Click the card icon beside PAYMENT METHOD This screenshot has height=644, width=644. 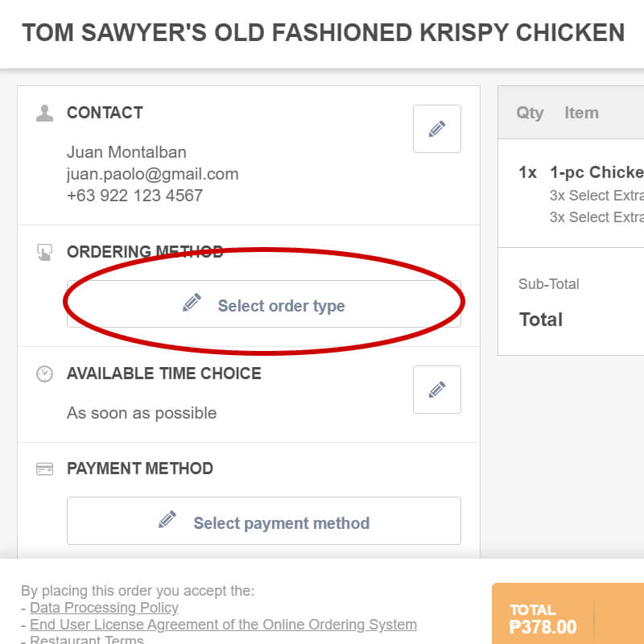click(45, 469)
